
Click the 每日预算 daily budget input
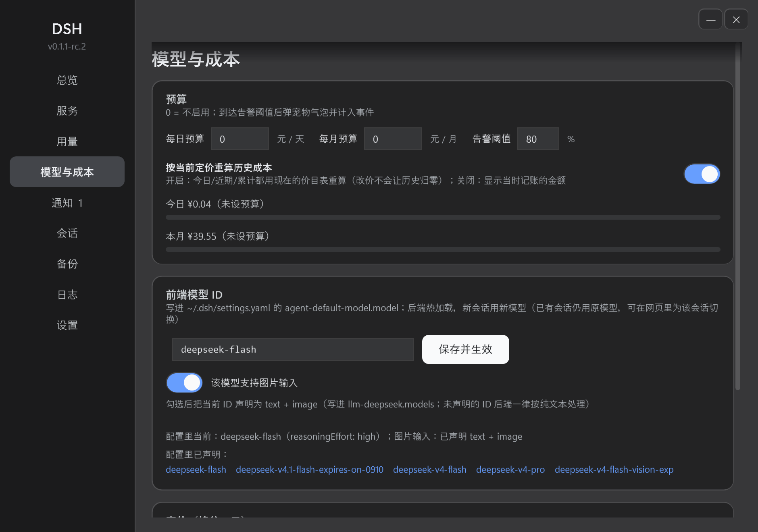240,139
